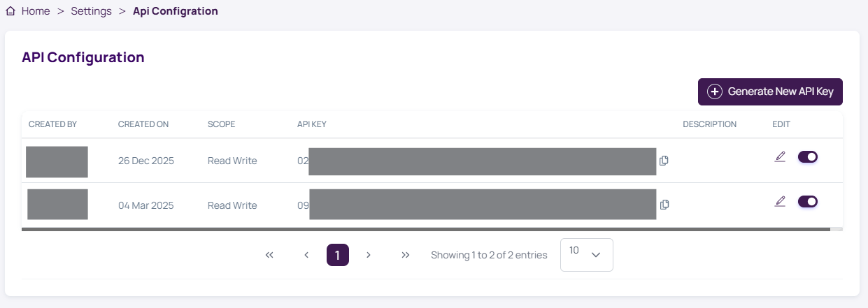Open the rows-per-page dropdown showing 10
The height and width of the screenshot is (308, 868).
[x=586, y=255]
